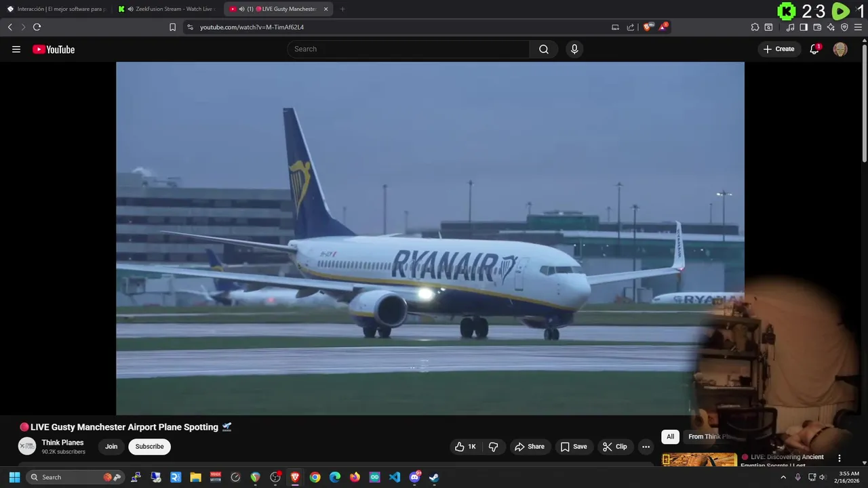Open Visual Studio Code from taskbar
This screenshot has width=868, height=488.
tap(395, 477)
